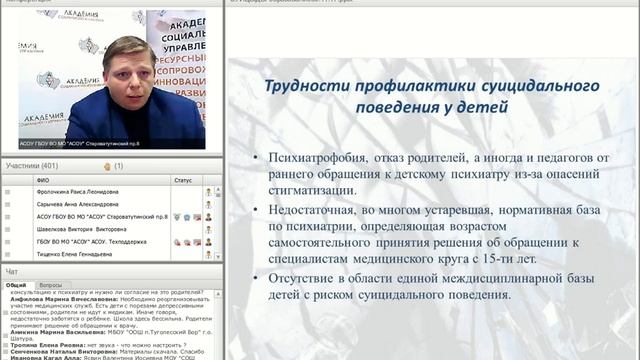This screenshot has width=640, height=360.
Task: Click slide title Трудности профилактики суицидального поведения
Action: pyautogui.click(x=432, y=96)
